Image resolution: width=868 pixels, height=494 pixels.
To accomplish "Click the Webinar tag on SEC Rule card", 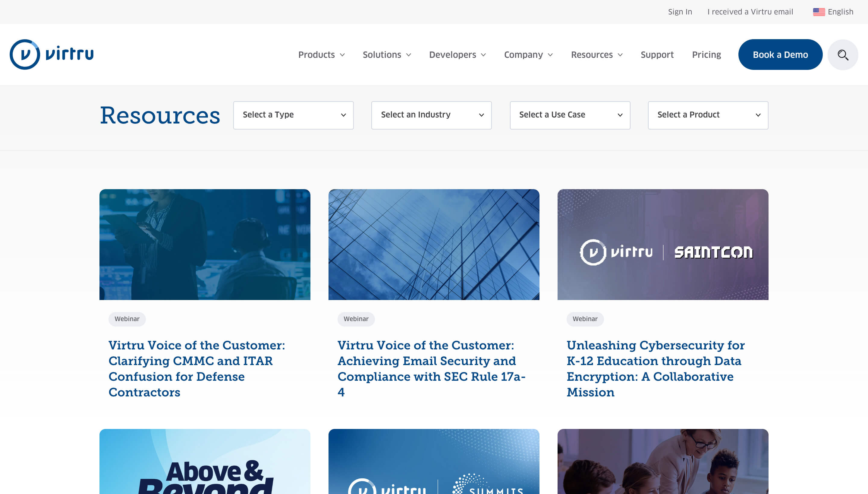I will (x=356, y=319).
